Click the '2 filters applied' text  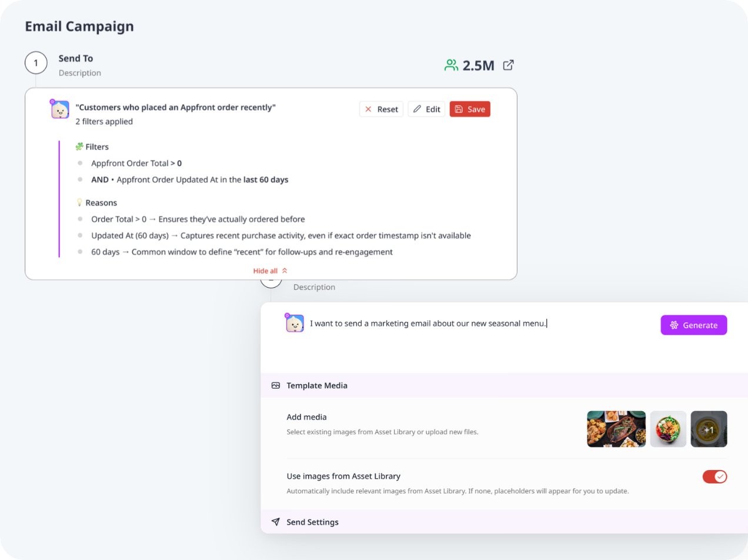[104, 121]
